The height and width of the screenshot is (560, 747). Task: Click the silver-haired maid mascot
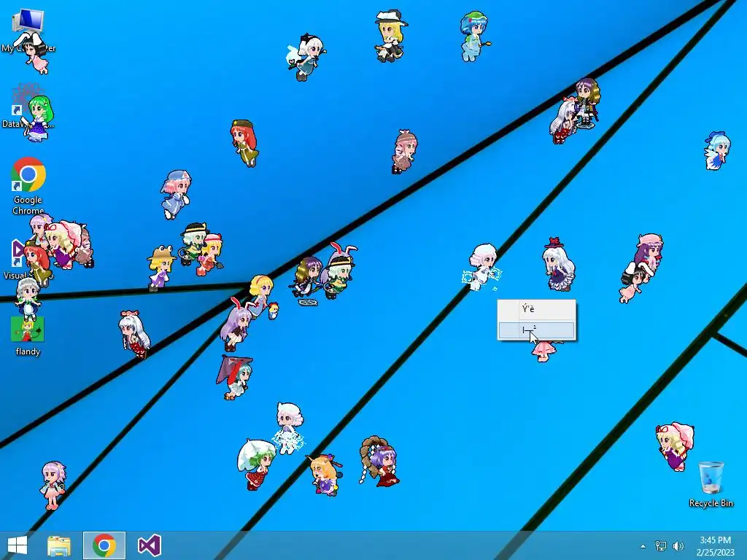coord(27,299)
